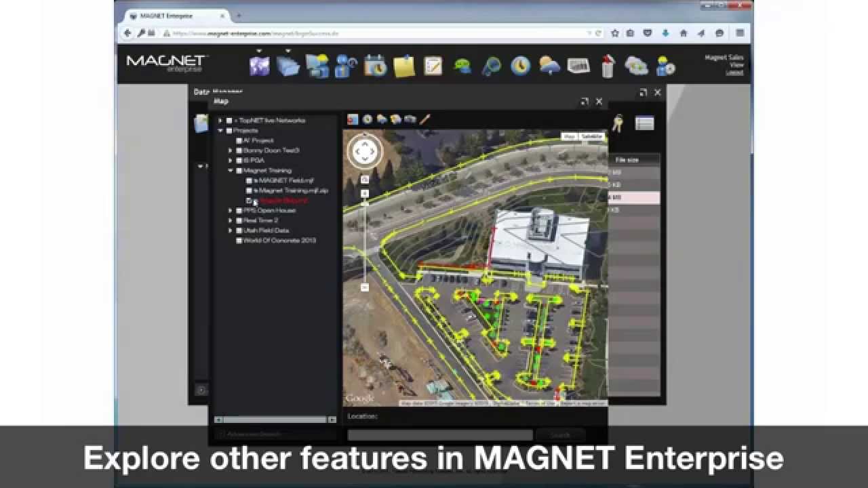Image resolution: width=868 pixels, height=488 pixels.
Task: Open dropdown arrow above the world map icon
Action: pos(259,51)
